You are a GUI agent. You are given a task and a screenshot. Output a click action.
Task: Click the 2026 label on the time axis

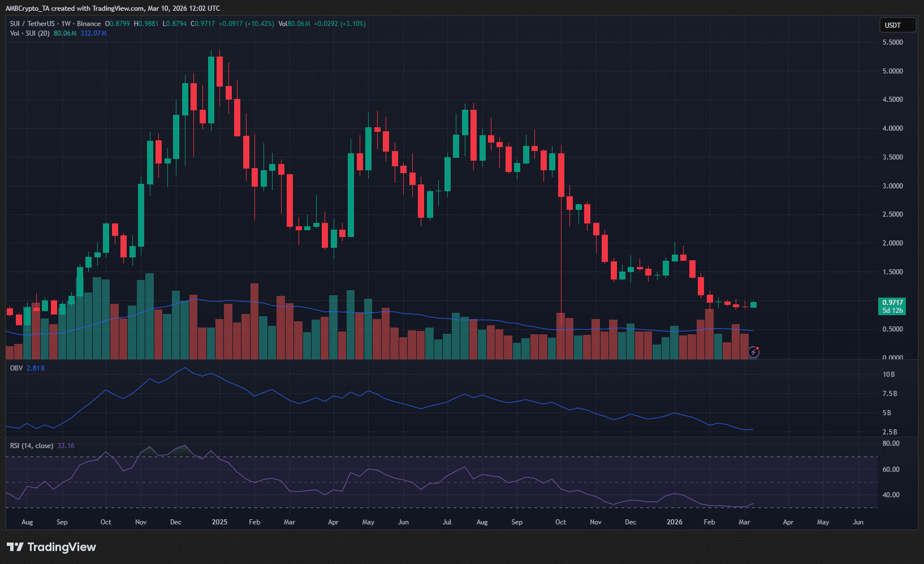pos(674,522)
